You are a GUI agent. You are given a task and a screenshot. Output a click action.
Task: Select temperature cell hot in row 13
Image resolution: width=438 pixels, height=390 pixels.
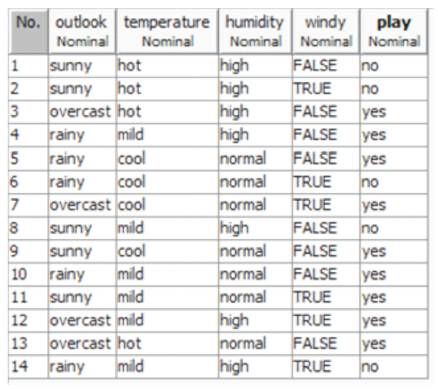pyautogui.click(x=167, y=343)
